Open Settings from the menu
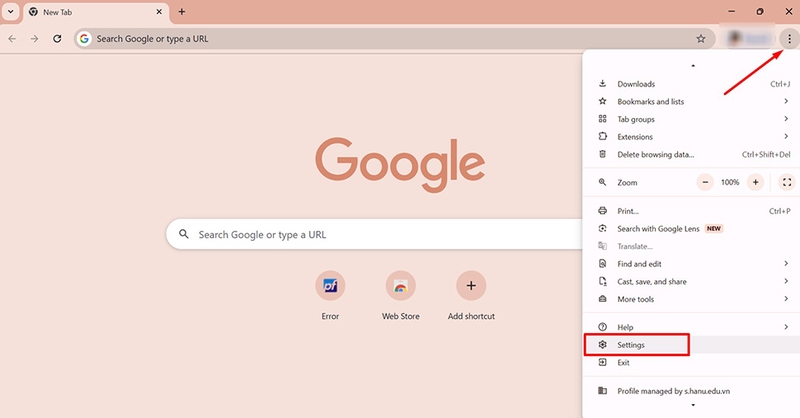This screenshot has height=418, width=800. click(691, 345)
